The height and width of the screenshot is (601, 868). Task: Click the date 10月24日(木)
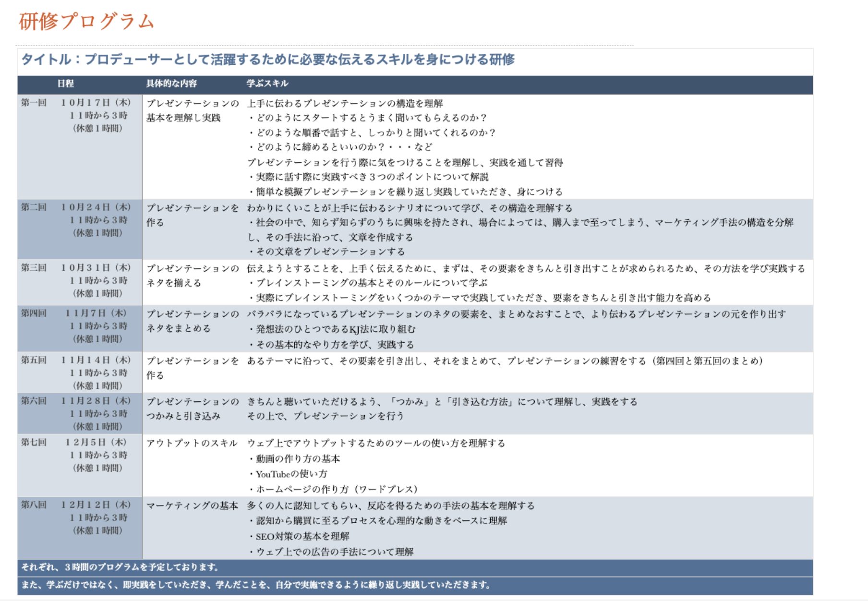click(x=96, y=207)
